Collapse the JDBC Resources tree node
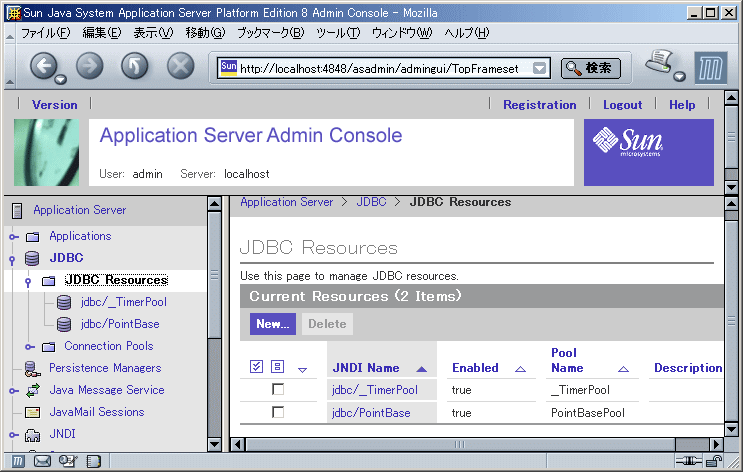Image resolution: width=743 pixels, height=472 pixels. (28, 282)
